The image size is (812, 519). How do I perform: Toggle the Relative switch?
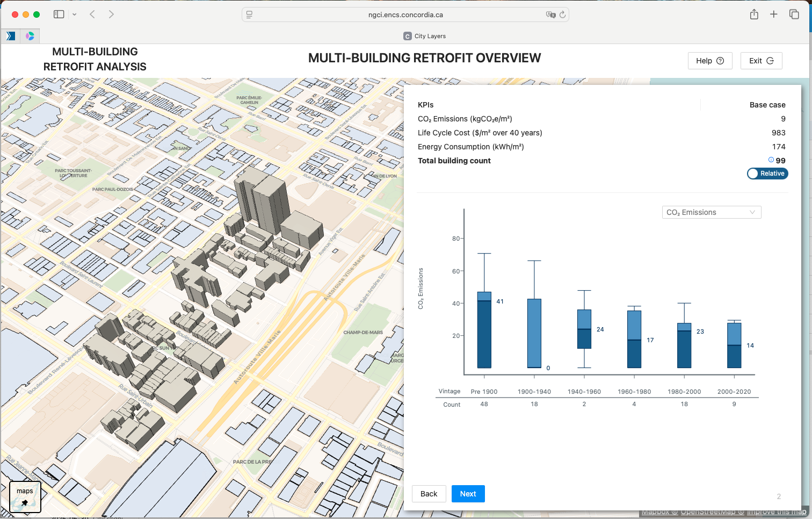767,174
